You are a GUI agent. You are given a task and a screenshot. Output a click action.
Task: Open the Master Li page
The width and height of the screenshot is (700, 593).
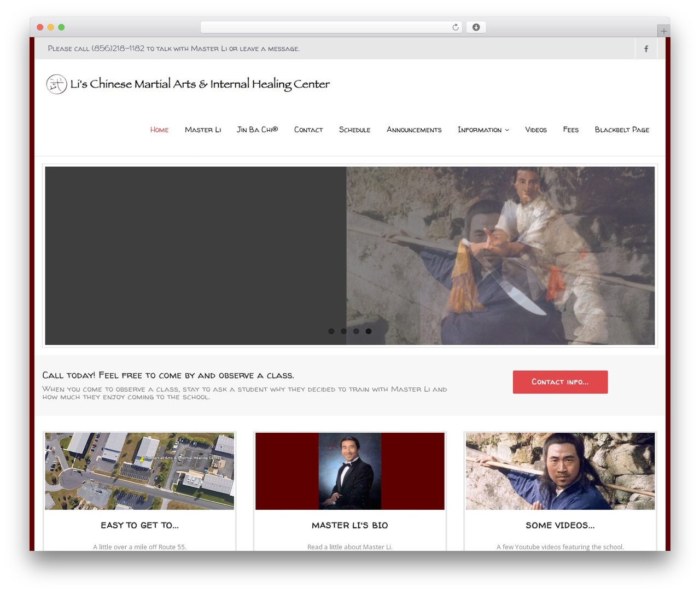coord(203,130)
